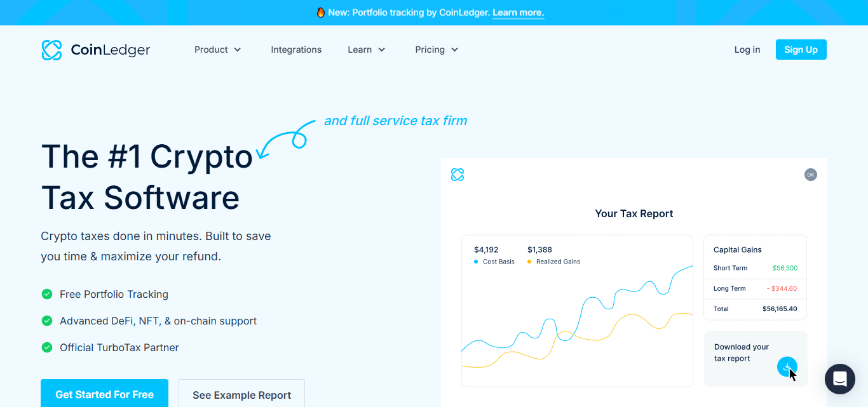Click the green check beside Official TurboTax Partner
This screenshot has height=407, width=868.
(x=47, y=347)
